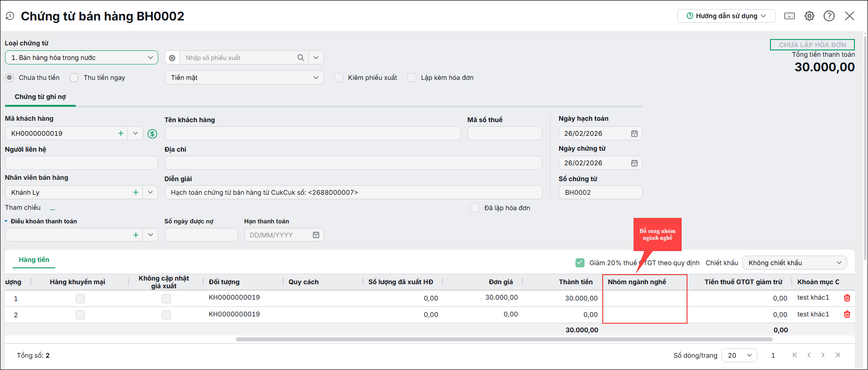Open the history icon beside the voucher title
The image size is (868, 370).
(x=10, y=16)
